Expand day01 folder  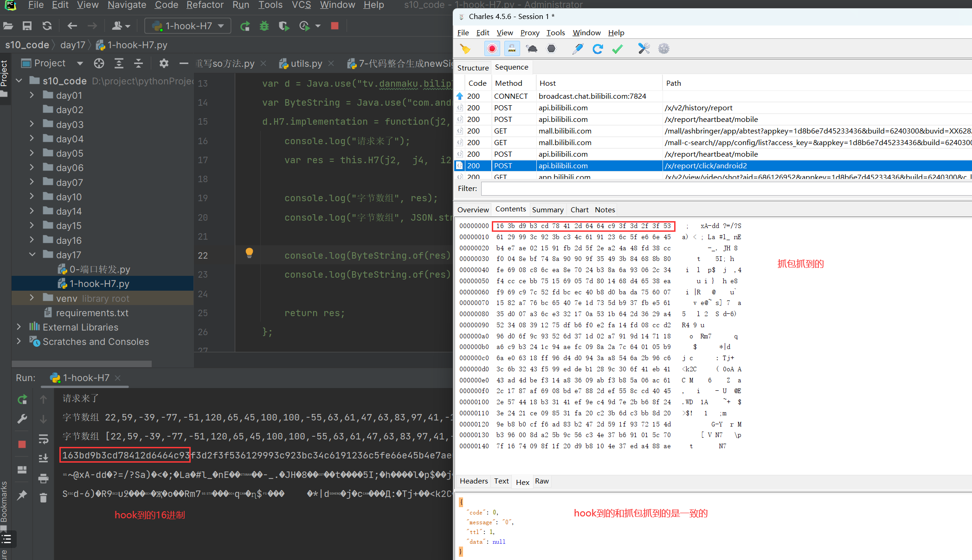pos(32,95)
